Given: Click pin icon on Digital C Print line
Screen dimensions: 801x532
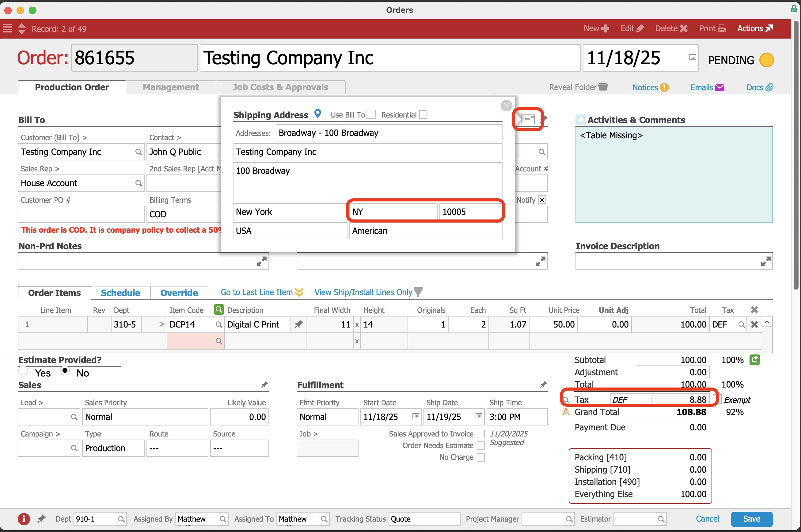Looking at the screenshot, I should pyautogui.click(x=298, y=324).
